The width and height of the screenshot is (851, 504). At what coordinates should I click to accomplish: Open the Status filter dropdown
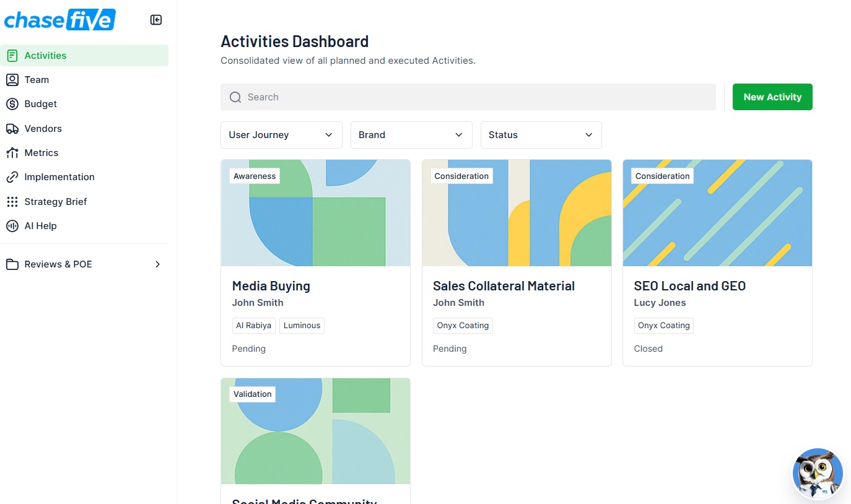click(541, 135)
